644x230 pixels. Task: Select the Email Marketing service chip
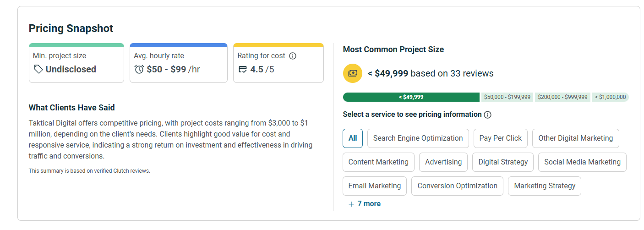coord(374,186)
